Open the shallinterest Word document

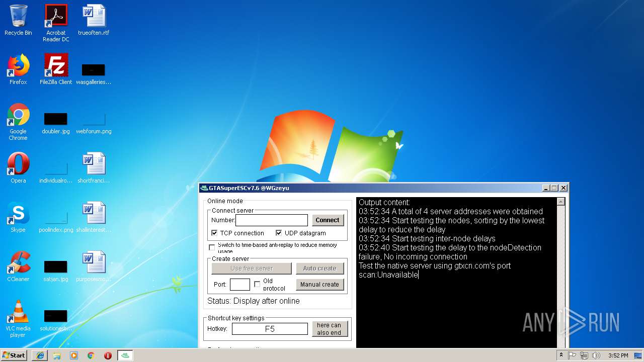[94, 217]
